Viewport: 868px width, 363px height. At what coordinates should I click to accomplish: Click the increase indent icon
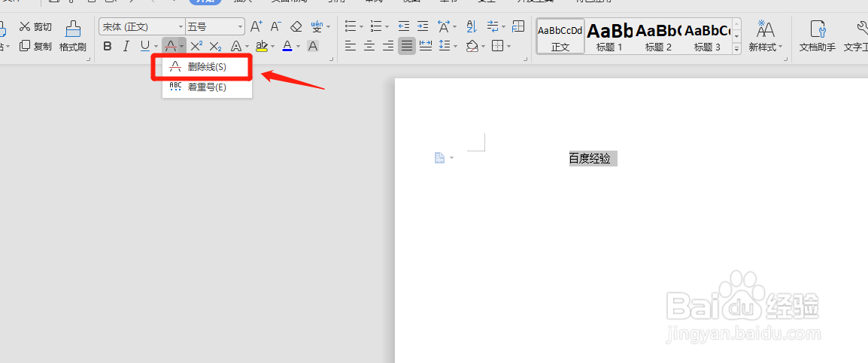pyautogui.click(x=423, y=26)
